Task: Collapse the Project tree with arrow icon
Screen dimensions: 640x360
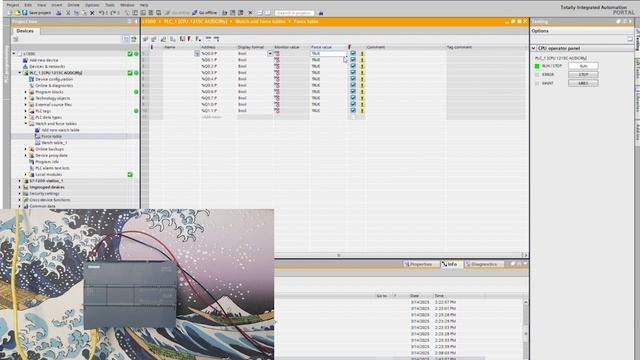Action: coord(136,22)
